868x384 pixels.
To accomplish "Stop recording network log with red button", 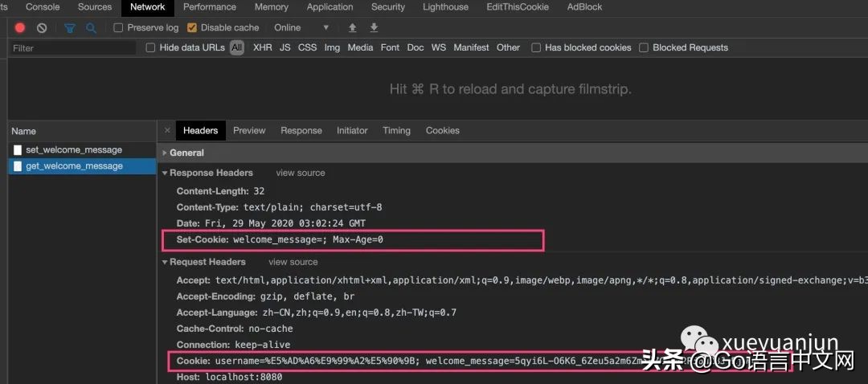I will pos(20,27).
